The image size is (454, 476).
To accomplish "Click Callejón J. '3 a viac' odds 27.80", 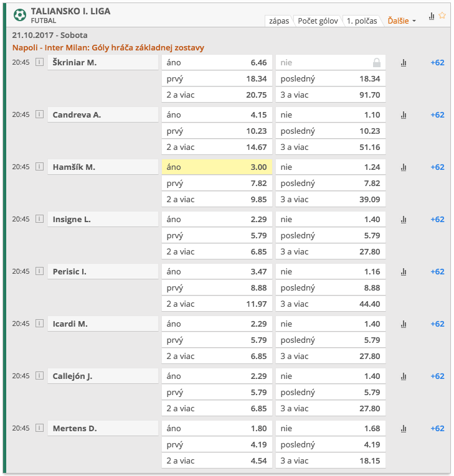I will pyautogui.click(x=330, y=409).
